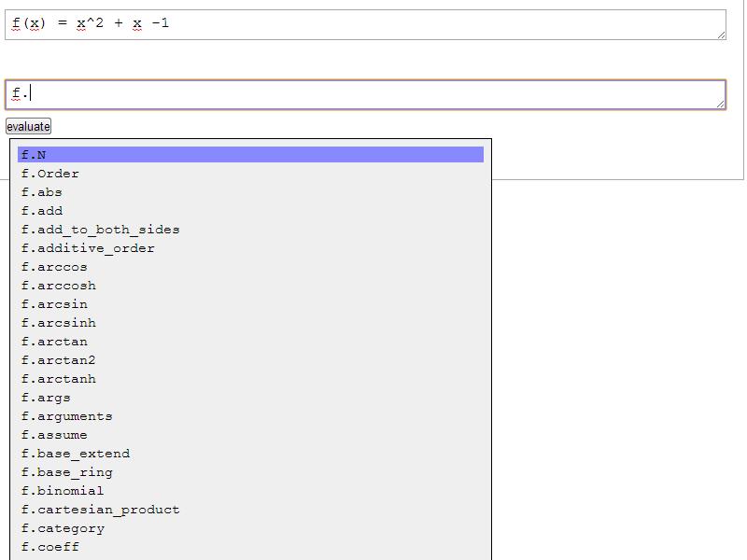Select f.assume in the suggestion list
This screenshot has width=747, height=560.
pyautogui.click(x=54, y=435)
